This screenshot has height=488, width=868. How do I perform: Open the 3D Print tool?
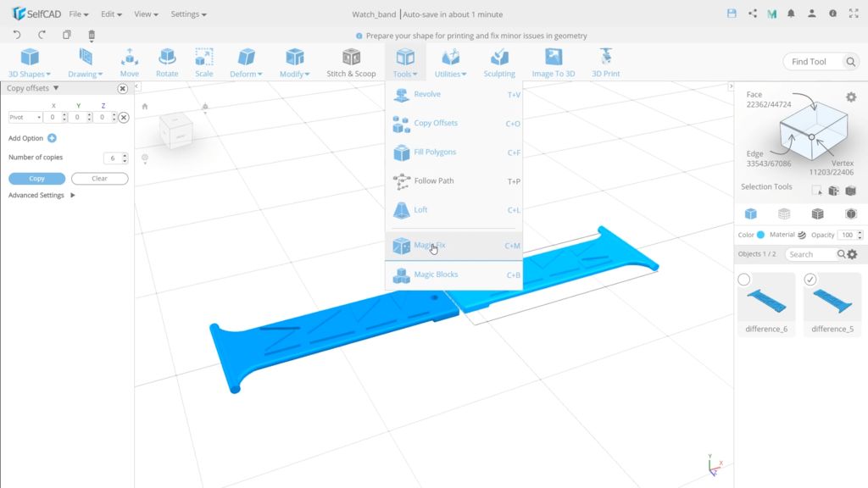coord(605,63)
